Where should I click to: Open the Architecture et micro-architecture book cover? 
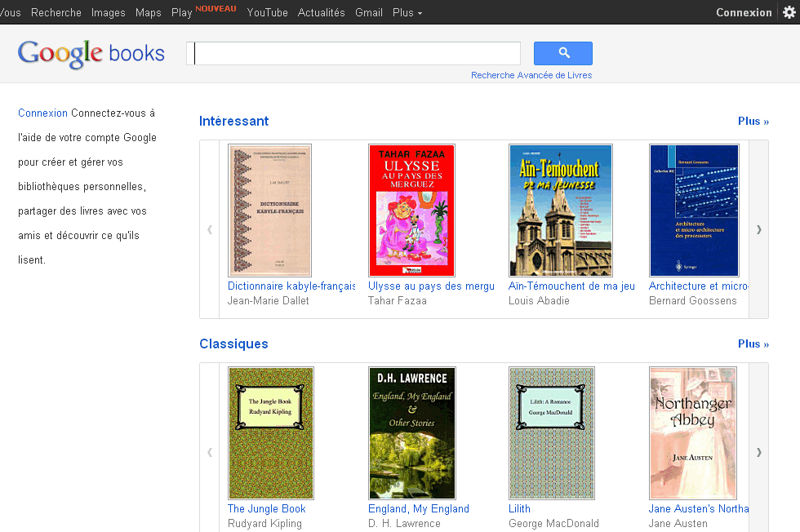click(694, 211)
